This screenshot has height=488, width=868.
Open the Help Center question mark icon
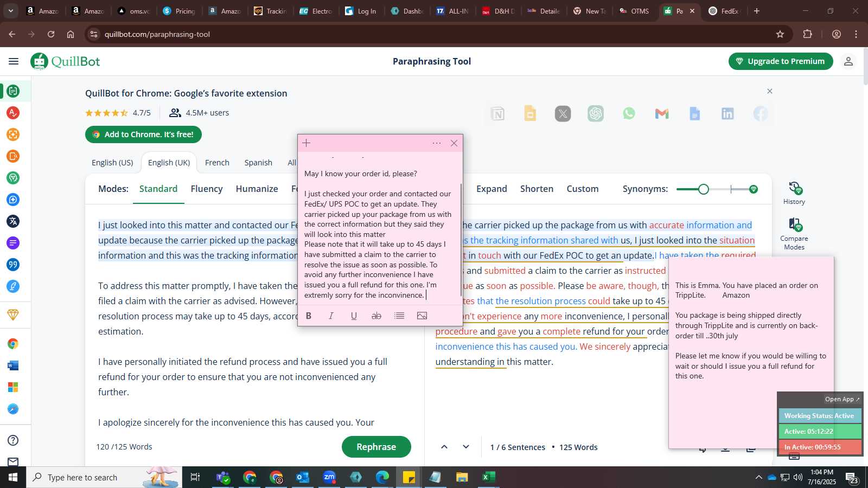(x=13, y=440)
